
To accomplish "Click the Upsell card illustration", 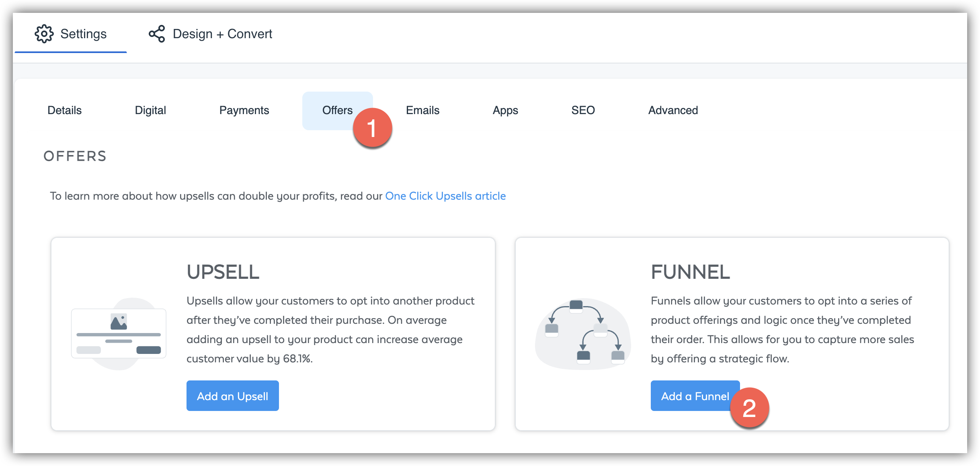I will pyautogui.click(x=119, y=333).
